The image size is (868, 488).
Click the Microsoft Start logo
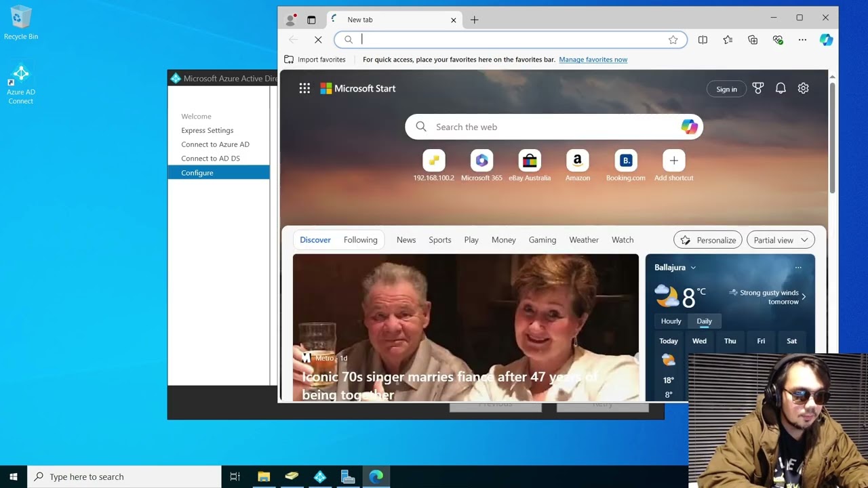[358, 88]
